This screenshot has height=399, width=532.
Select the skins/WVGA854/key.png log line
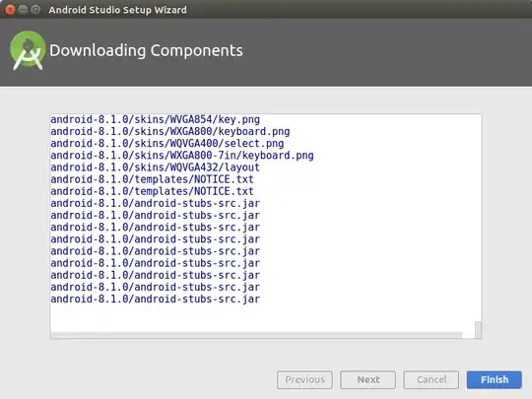(155, 119)
